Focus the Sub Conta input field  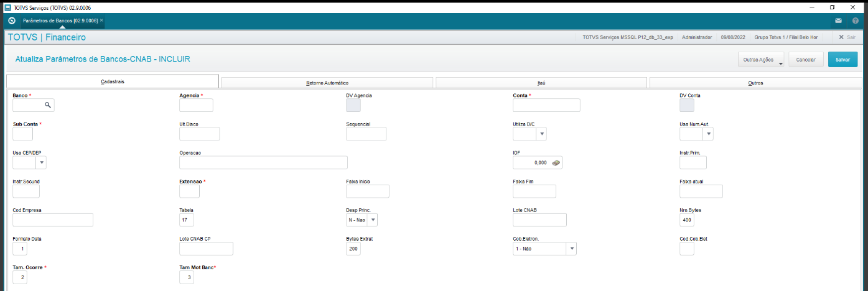pos(22,134)
